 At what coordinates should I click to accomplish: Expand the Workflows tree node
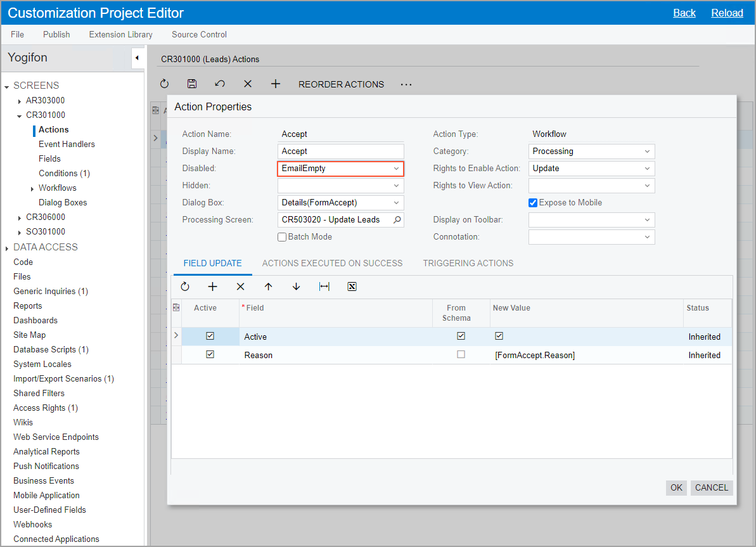coord(32,188)
